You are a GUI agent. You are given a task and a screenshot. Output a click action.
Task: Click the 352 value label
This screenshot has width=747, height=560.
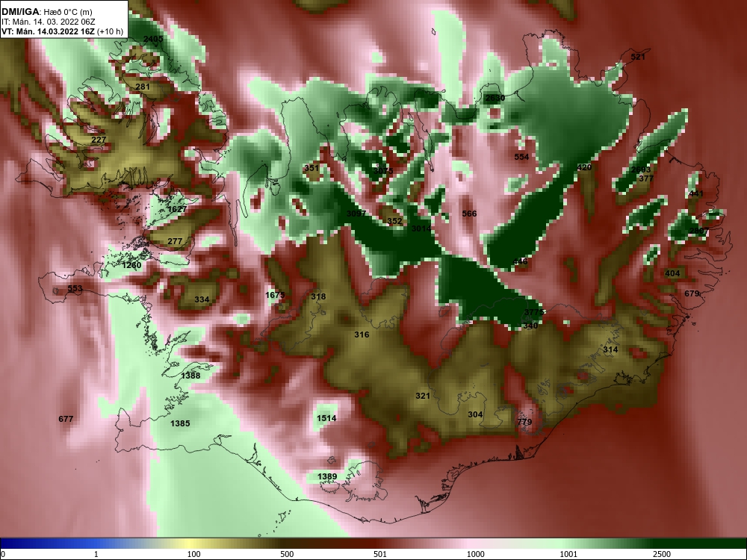394,222
